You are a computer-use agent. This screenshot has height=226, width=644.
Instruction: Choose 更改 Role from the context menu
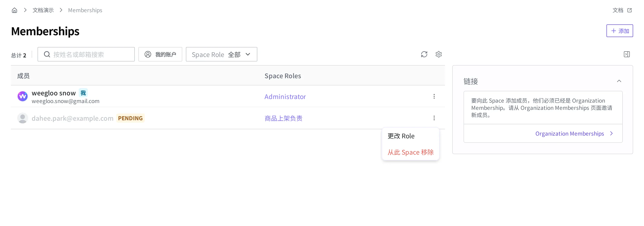tap(410, 136)
